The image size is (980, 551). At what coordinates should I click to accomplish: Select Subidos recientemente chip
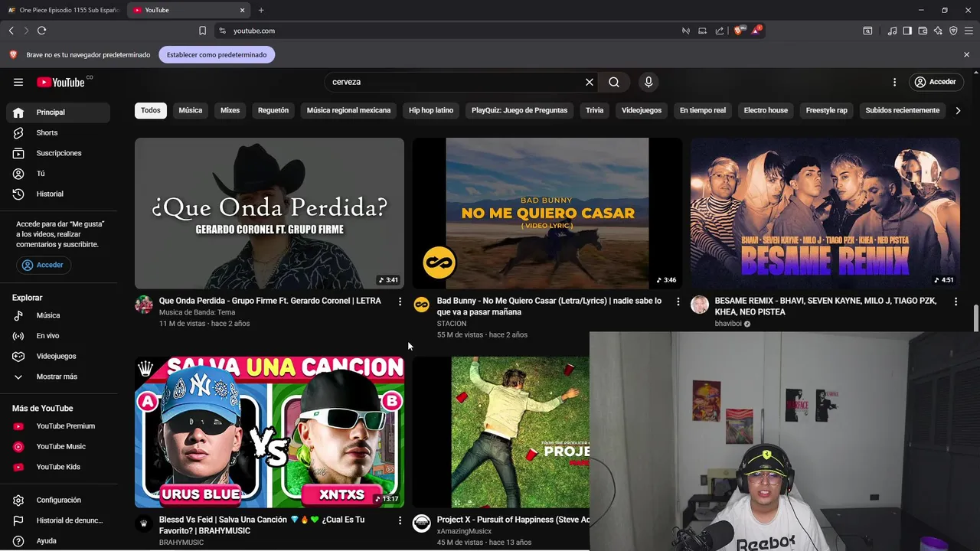coord(903,110)
